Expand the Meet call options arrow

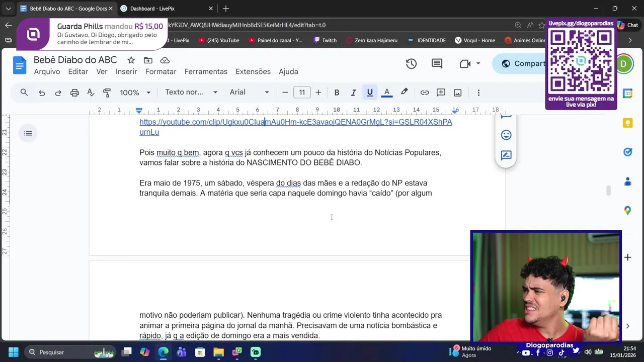478,64
